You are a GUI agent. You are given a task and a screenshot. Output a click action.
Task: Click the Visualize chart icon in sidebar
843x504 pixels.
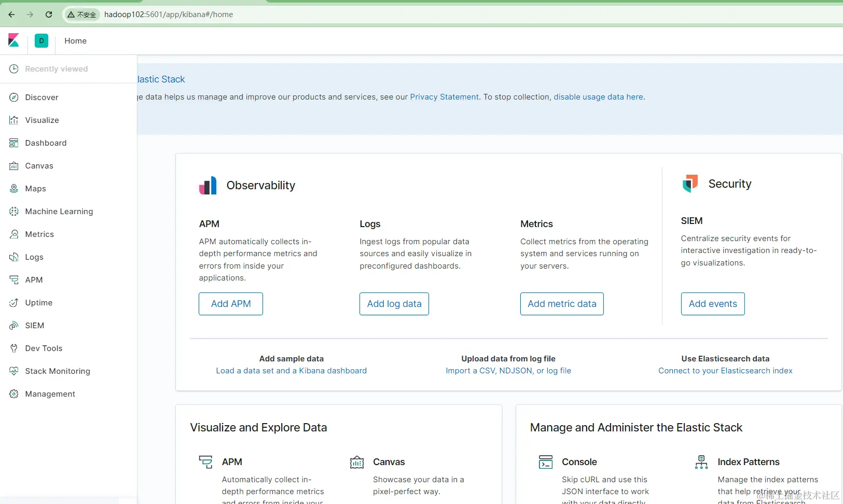coord(14,120)
